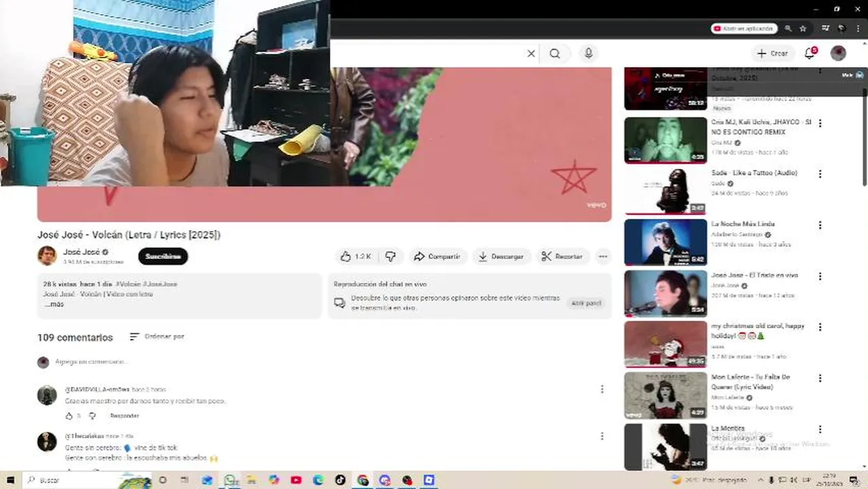The height and width of the screenshot is (489, 868).
Task: Click the Windows taskbar Buscar search box
Action: coord(88,480)
